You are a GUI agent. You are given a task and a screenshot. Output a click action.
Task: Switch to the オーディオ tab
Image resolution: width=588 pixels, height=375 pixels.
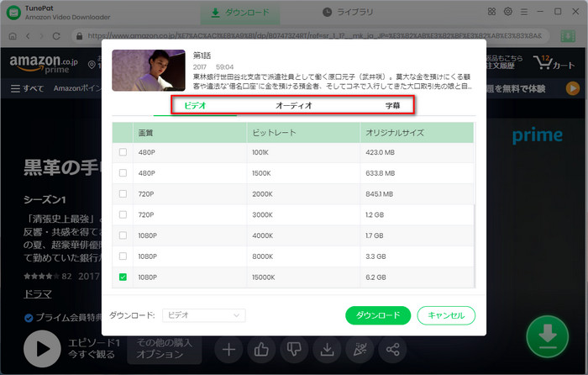pos(294,105)
